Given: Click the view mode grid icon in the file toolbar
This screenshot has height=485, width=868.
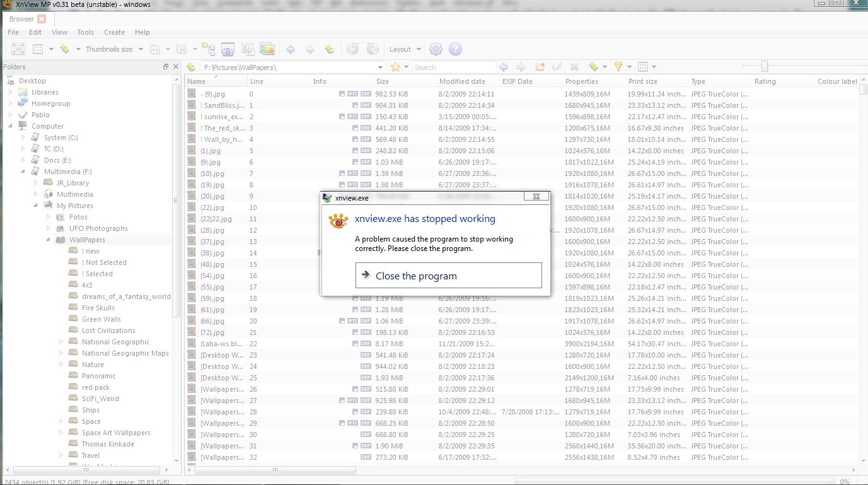Looking at the screenshot, I should [x=643, y=67].
